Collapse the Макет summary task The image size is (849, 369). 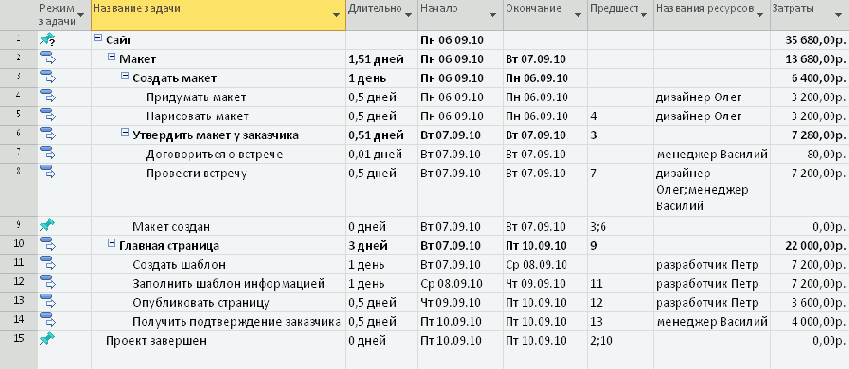coord(112,57)
